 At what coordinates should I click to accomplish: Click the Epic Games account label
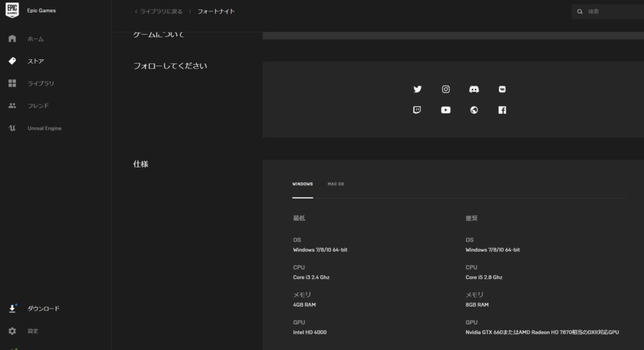[42, 10]
